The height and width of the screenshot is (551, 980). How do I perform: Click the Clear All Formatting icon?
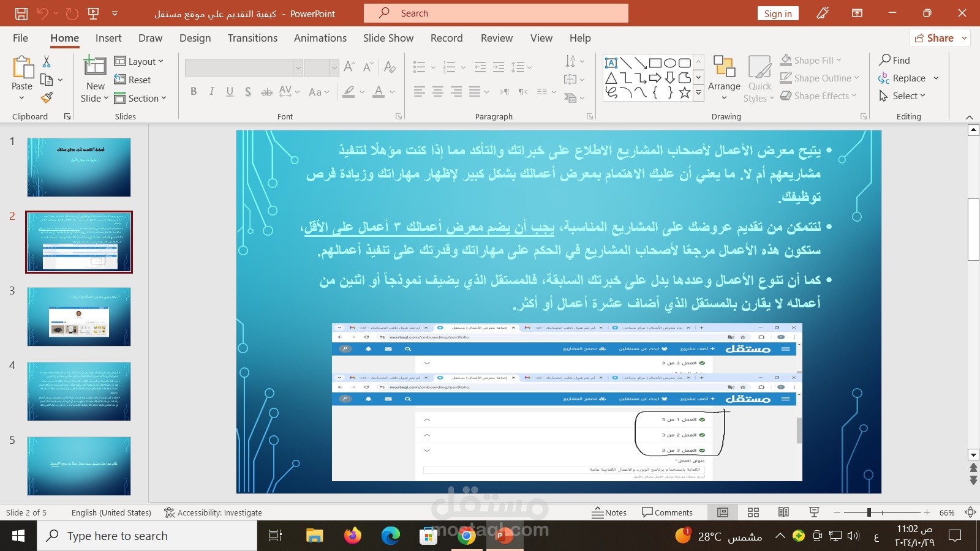[390, 67]
